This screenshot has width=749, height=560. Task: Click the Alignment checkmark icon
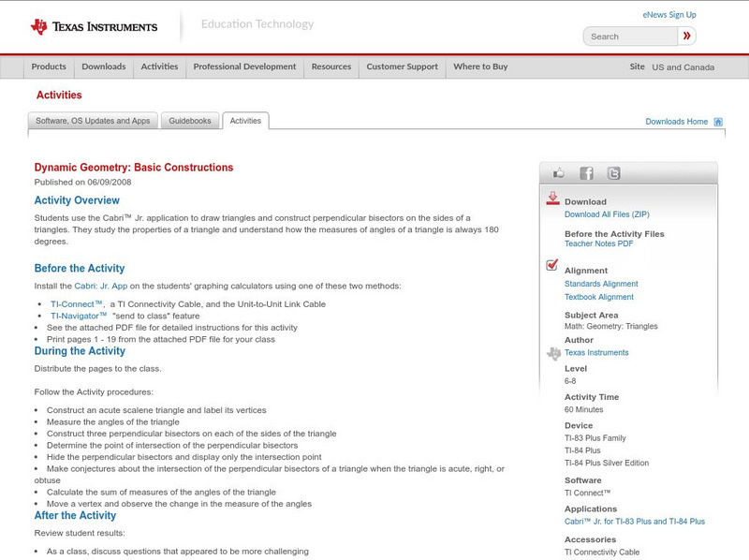click(551, 264)
